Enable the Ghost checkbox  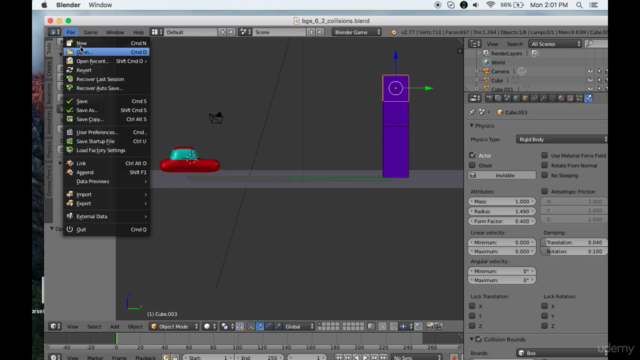[x=472, y=165]
